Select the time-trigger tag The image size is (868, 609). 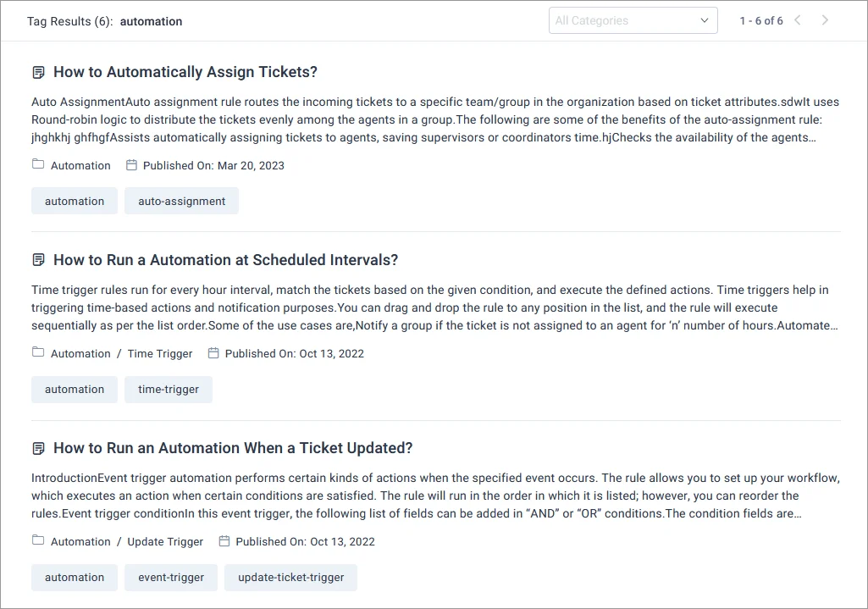pos(169,390)
